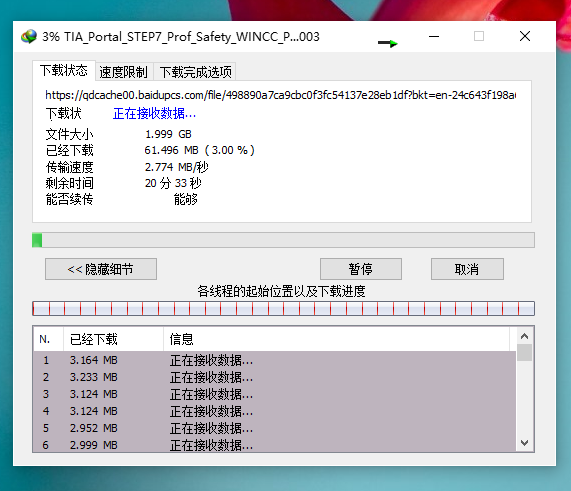Switch to the 速度限制 tab
This screenshot has height=491, width=571.
(x=123, y=72)
